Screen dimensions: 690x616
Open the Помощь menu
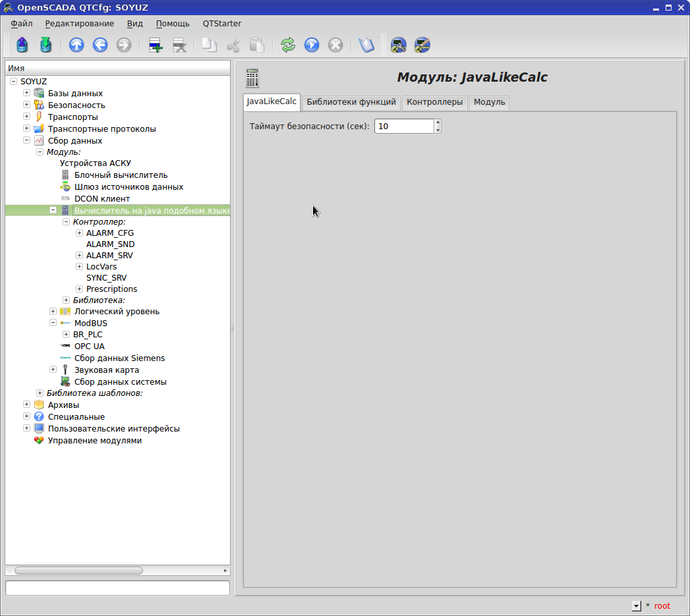click(173, 23)
